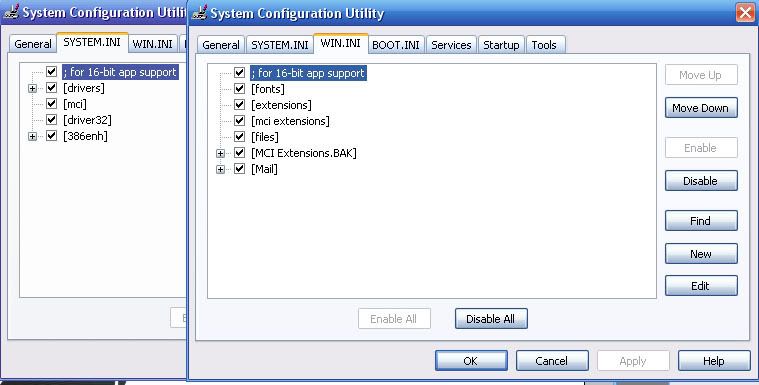Click the Edit button
Screen dimensions: 759x385
(701, 286)
